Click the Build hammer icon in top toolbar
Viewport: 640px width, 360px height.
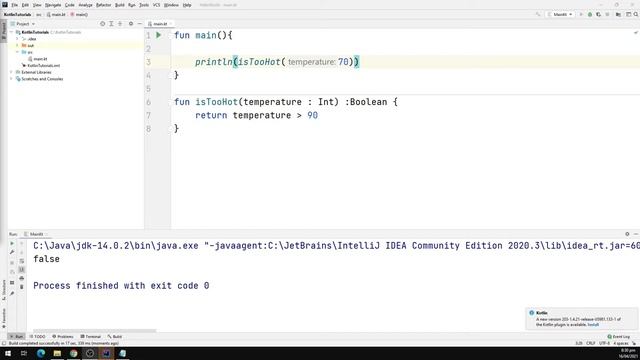tap(538, 14)
